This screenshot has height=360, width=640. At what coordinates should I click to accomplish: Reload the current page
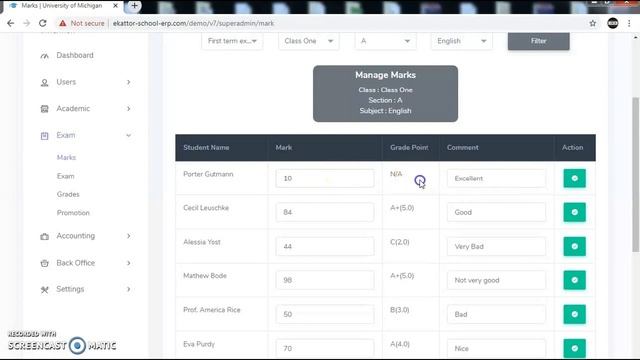(42, 23)
